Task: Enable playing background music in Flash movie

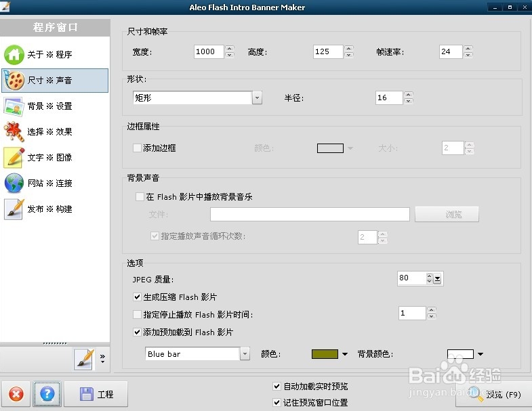Action: (x=140, y=196)
